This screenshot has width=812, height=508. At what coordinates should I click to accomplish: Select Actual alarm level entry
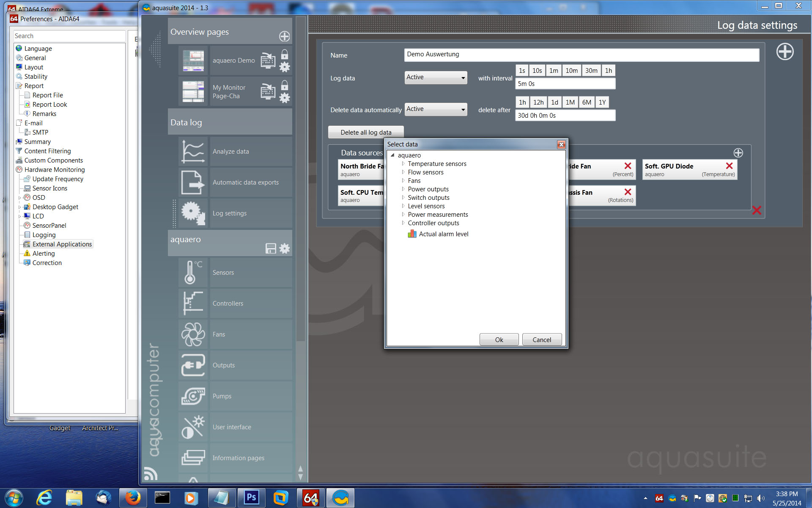pyautogui.click(x=443, y=234)
